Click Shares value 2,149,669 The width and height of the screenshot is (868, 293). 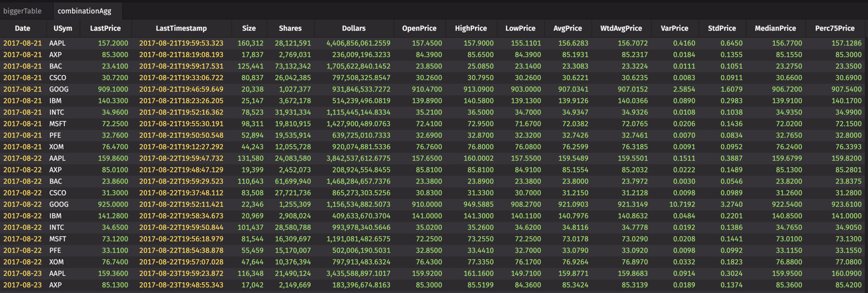click(x=294, y=285)
